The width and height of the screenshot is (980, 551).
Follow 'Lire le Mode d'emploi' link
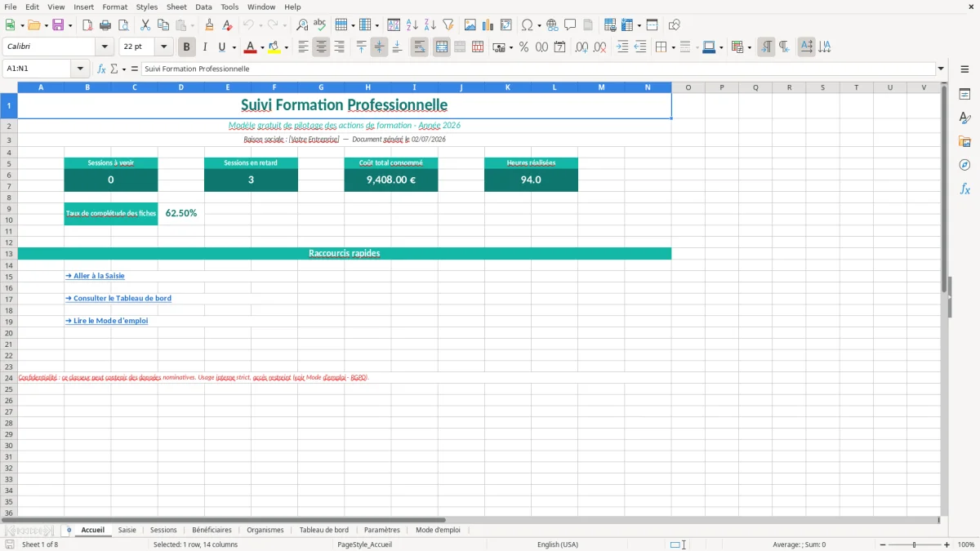[x=107, y=321]
